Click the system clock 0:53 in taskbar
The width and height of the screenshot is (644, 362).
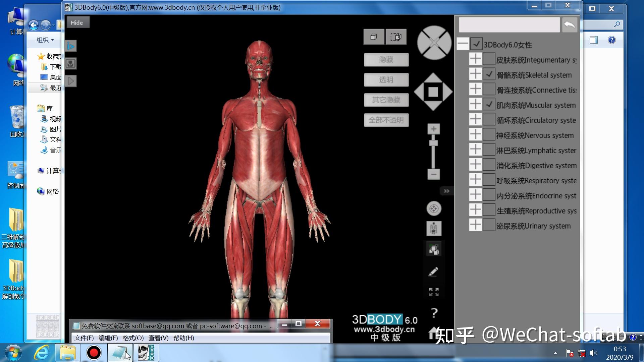pos(620,349)
